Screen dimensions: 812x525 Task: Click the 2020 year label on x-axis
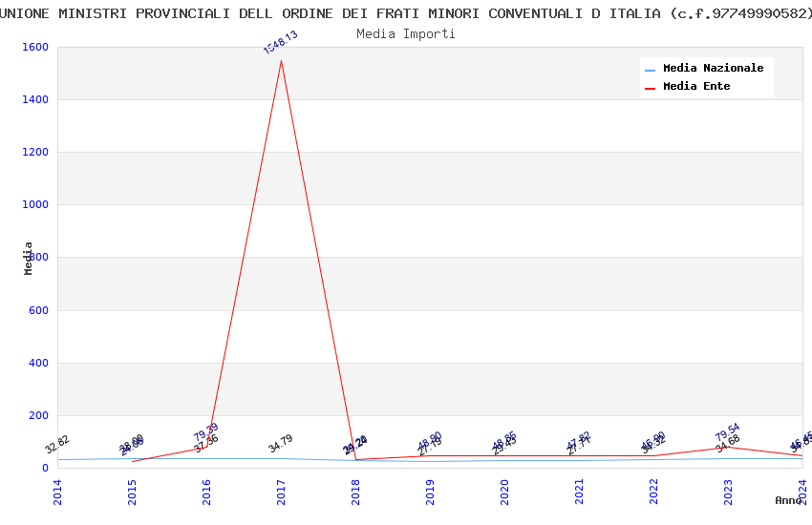[x=505, y=492]
